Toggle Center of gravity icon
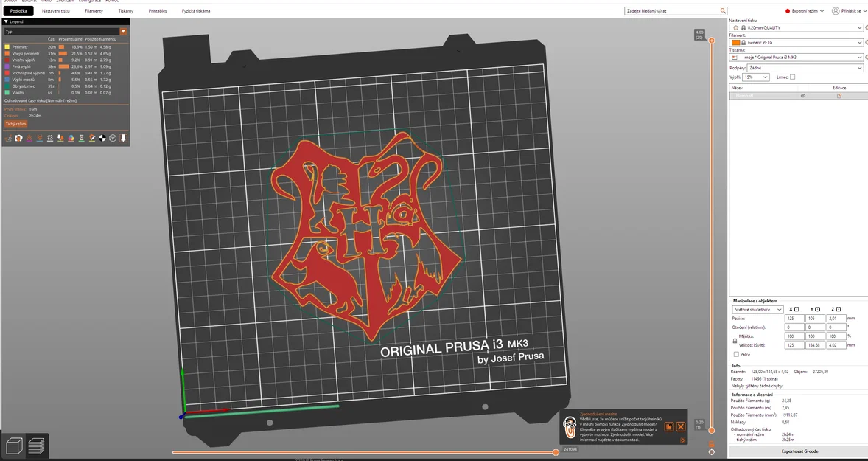 click(102, 138)
